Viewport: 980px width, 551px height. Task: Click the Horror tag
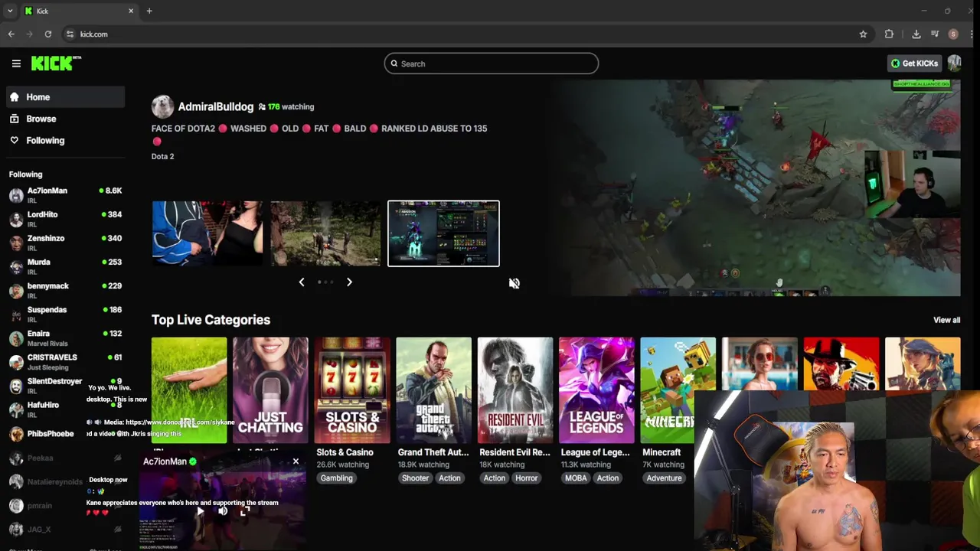pyautogui.click(x=527, y=478)
